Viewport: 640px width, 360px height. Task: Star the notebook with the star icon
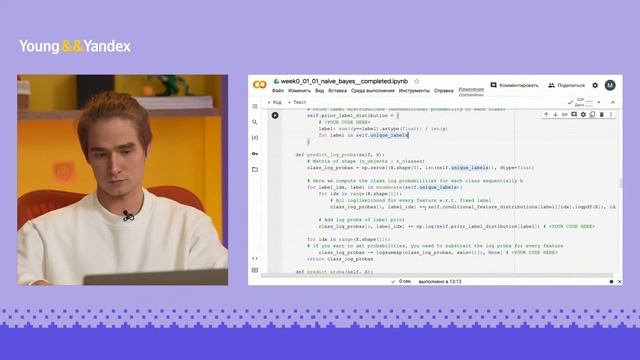tap(417, 81)
